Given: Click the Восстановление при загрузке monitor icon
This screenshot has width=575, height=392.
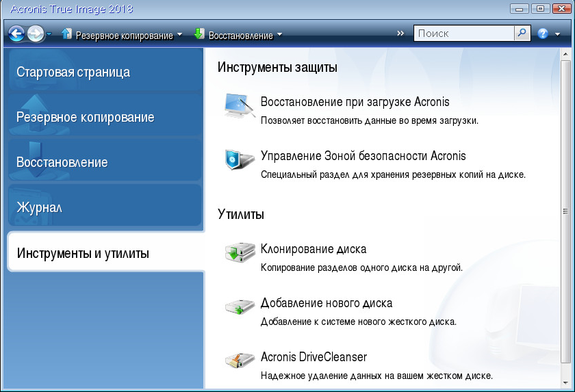Looking at the screenshot, I should point(240,105).
